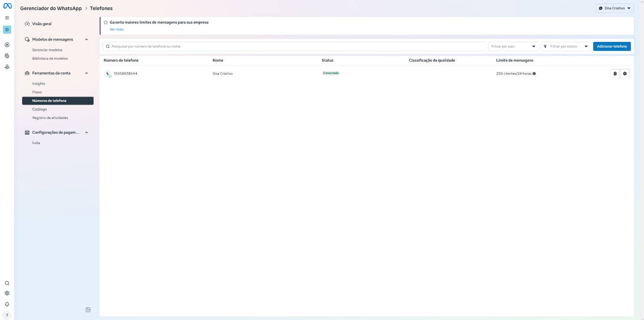Focus the phone number search field
The width and height of the screenshot is (644, 320).
click(x=294, y=47)
